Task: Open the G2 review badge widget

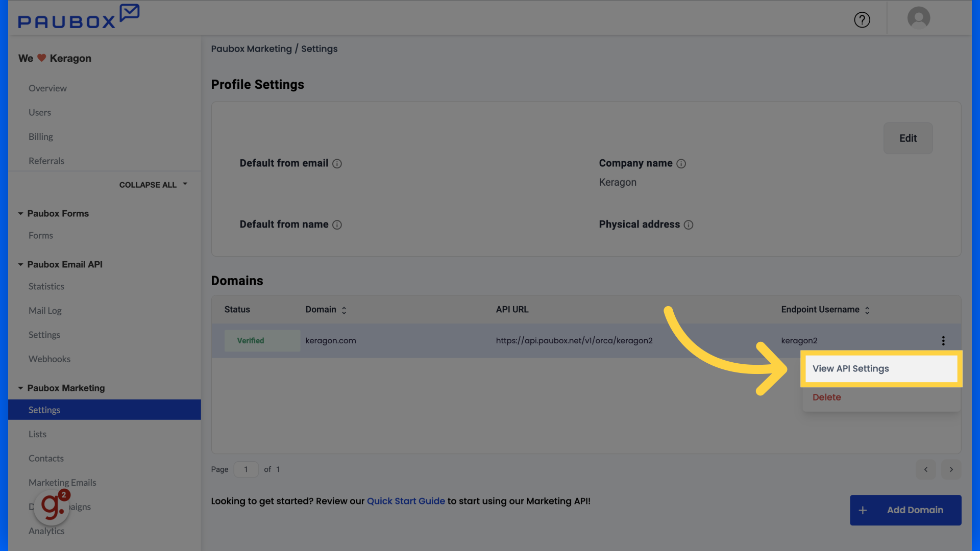Action: click(x=52, y=507)
